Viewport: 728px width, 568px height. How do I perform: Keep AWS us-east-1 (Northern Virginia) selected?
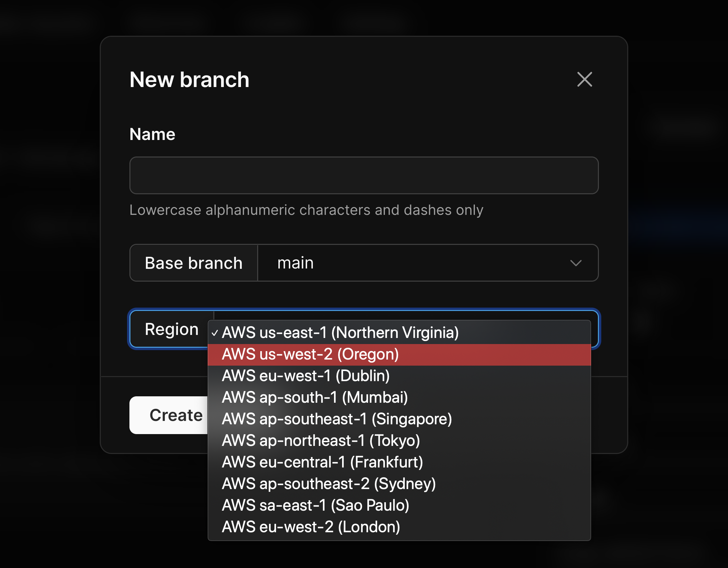tap(340, 333)
